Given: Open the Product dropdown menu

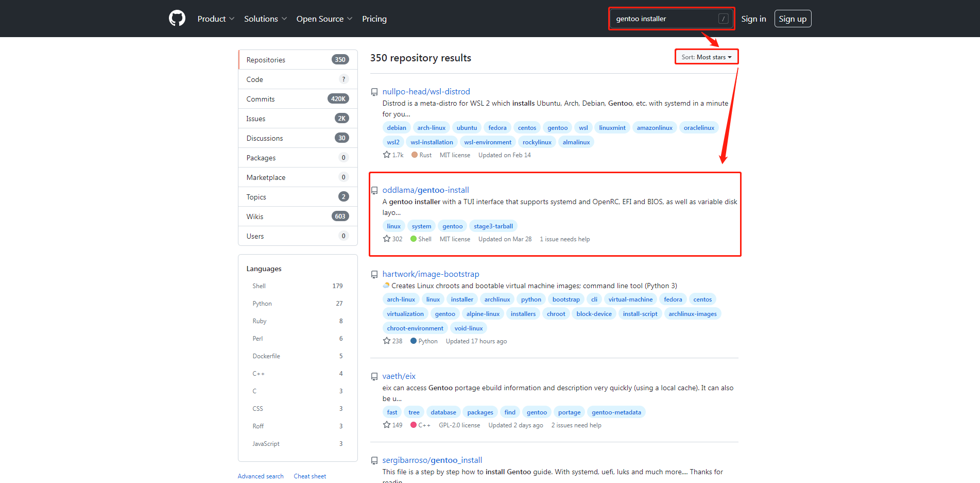Looking at the screenshot, I should [x=216, y=19].
